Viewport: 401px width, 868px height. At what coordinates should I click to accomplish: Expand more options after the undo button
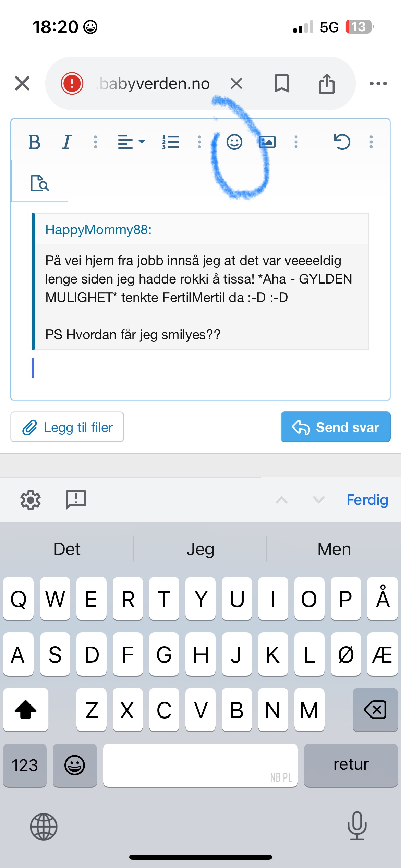(371, 142)
